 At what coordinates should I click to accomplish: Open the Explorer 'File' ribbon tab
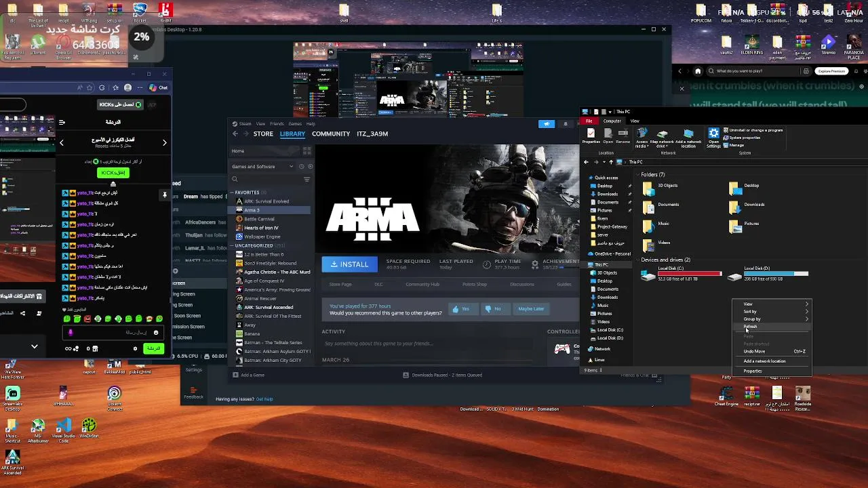[x=589, y=121]
